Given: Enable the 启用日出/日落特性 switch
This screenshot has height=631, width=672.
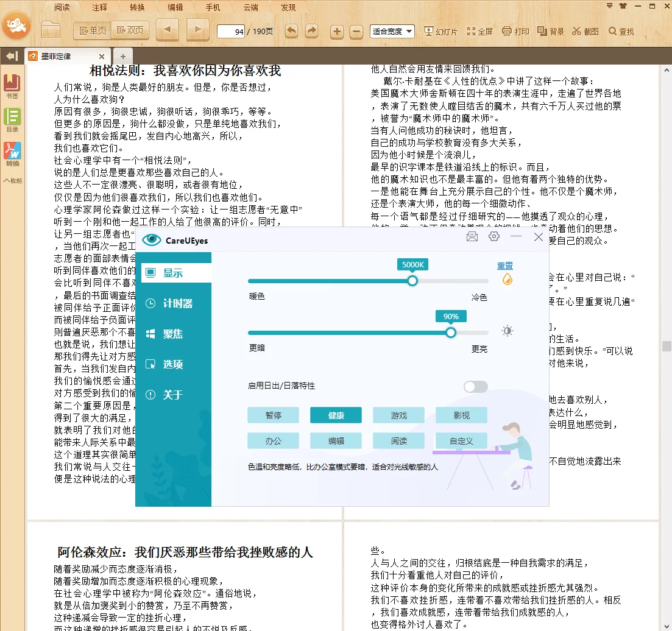Looking at the screenshot, I should point(475,386).
